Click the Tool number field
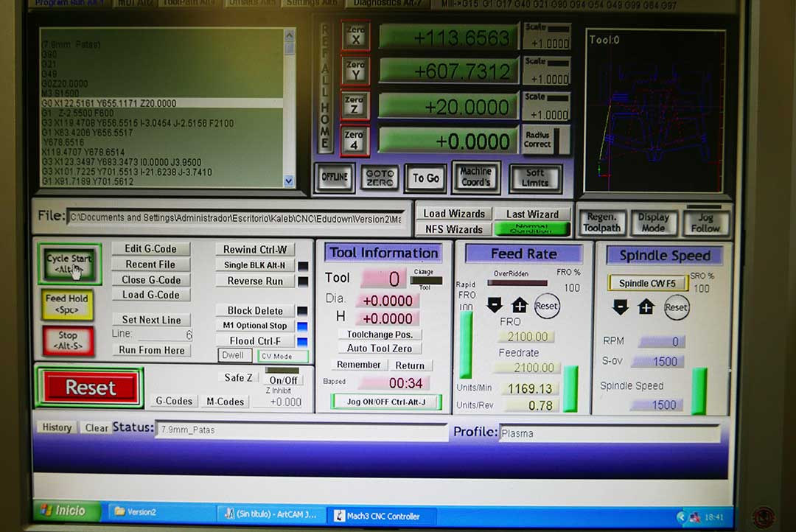 click(x=383, y=279)
